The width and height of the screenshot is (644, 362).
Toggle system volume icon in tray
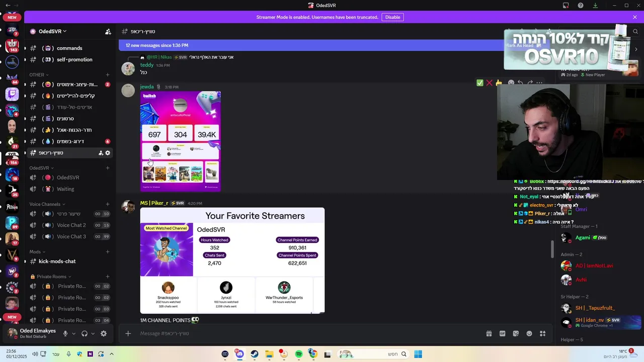coord(35,354)
